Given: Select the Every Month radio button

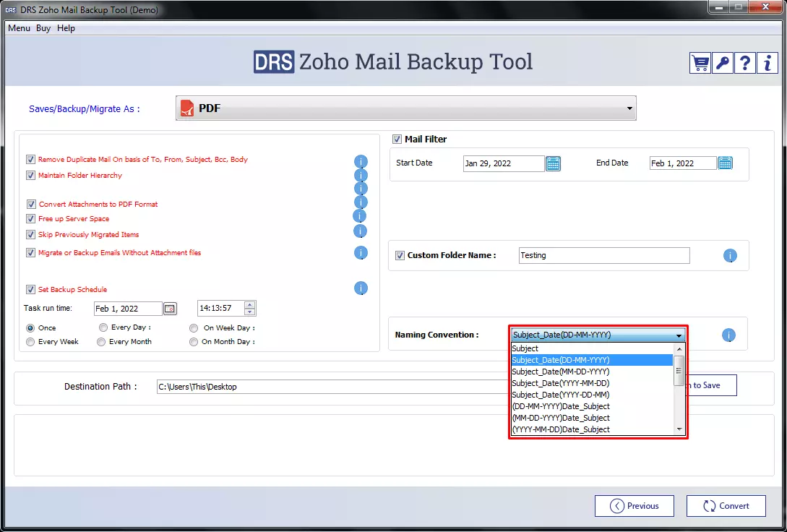Looking at the screenshot, I should 101,342.
